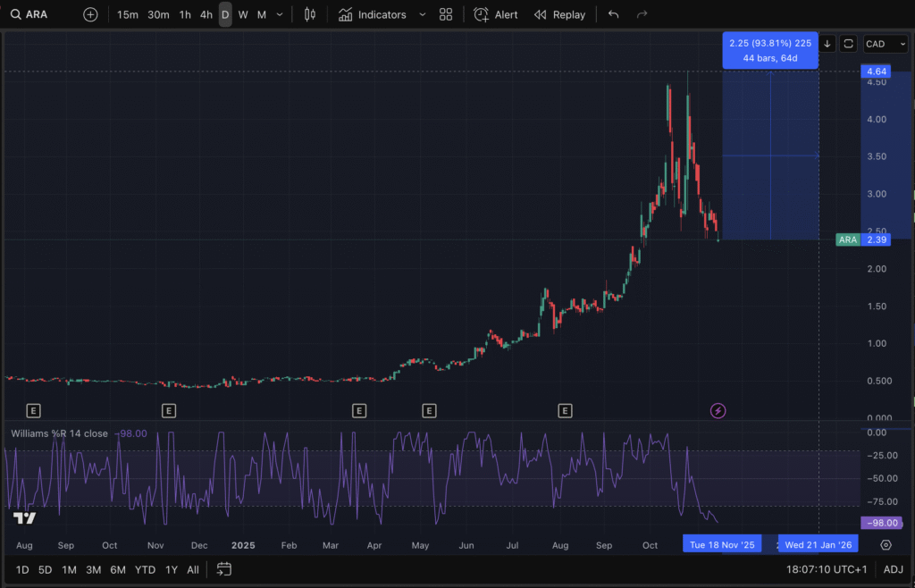Click the TradingView logo on the chart

(x=24, y=518)
